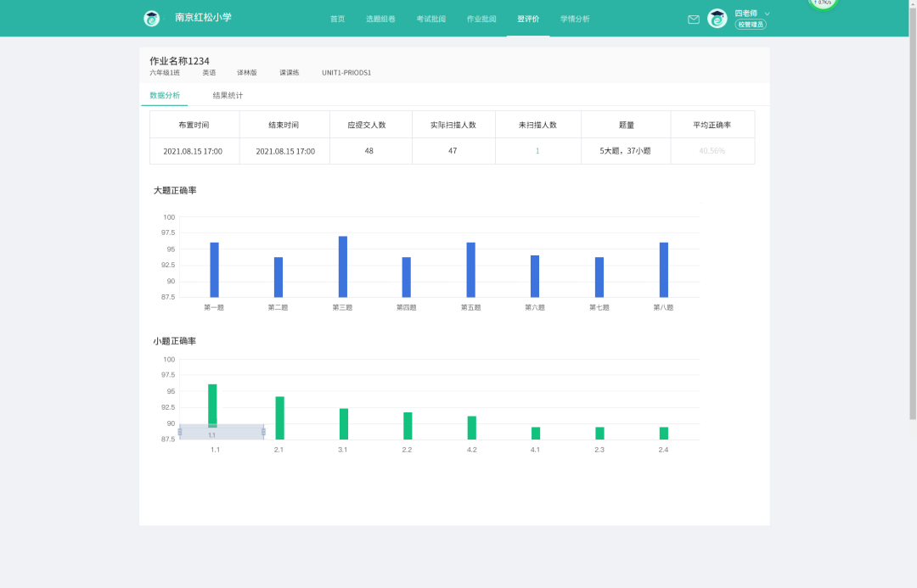This screenshot has width=917, height=588.
Task: Click the 布置时间 column header
Action: 194,125
